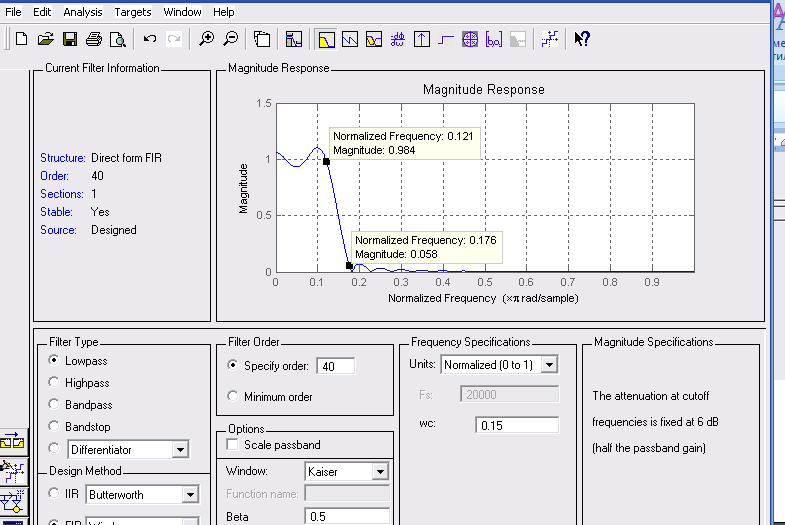Open the Units Normalized dropdown

click(x=549, y=365)
